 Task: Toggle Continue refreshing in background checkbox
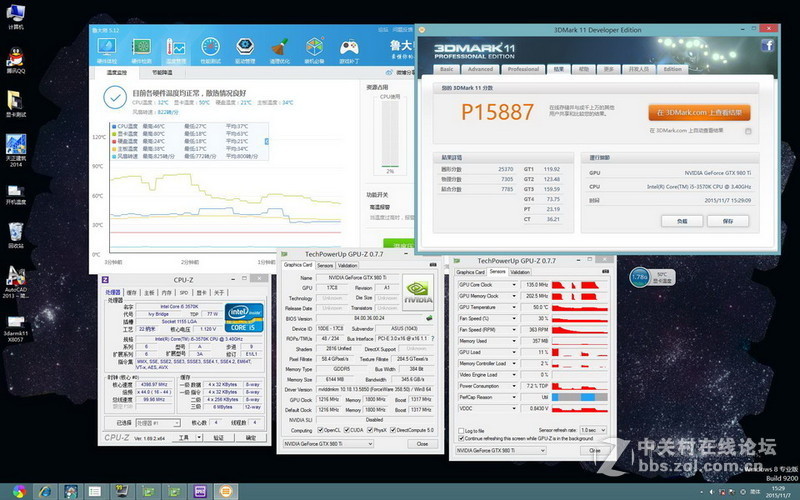tap(461, 438)
